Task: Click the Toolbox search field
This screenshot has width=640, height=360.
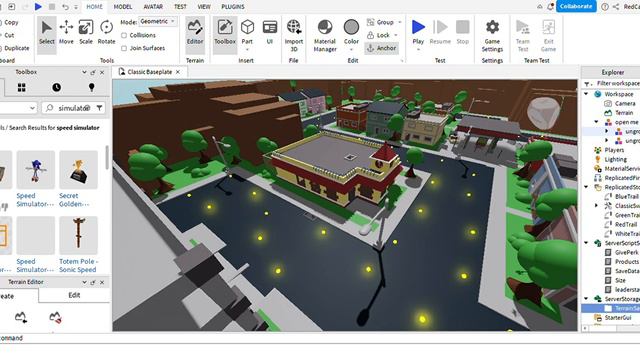Action: point(74,108)
